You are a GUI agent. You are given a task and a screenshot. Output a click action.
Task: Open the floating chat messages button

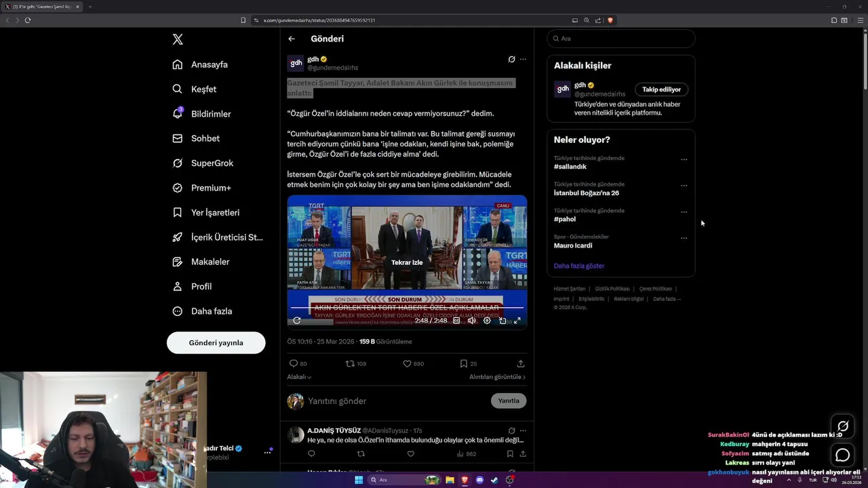pyautogui.click(x=843, y=455)
